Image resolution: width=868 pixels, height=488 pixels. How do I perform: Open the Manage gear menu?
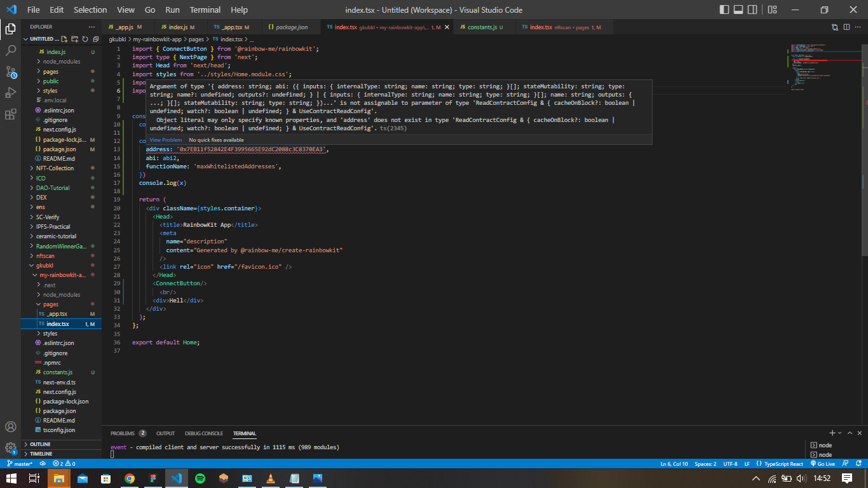coord(10,448)
